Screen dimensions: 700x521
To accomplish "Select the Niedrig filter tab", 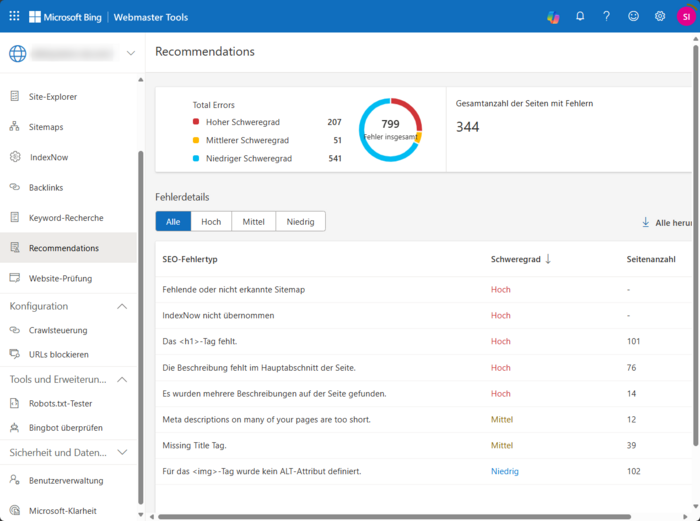I will pos(300,221).
